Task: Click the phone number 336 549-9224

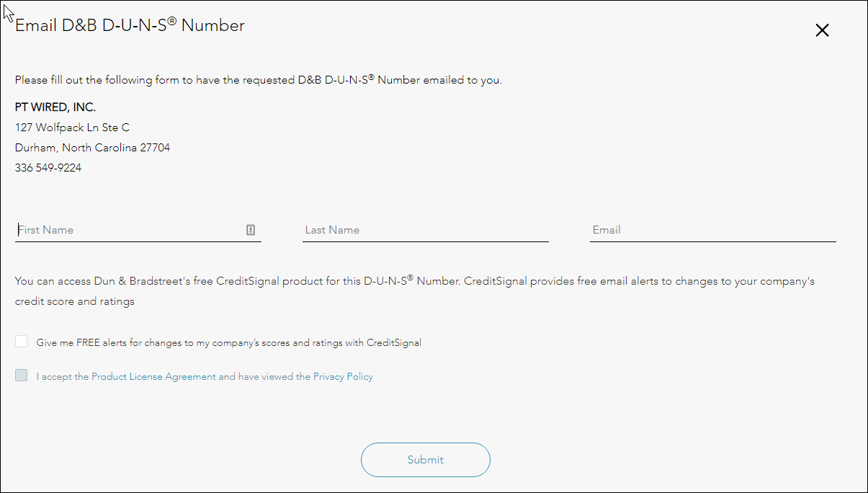Action: click(x=48, y=168)
